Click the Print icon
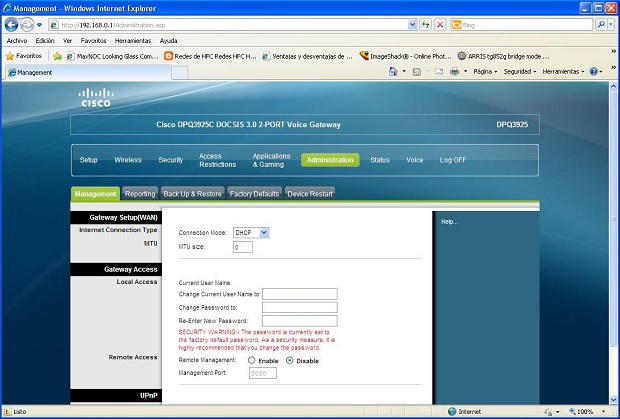The image size is (620, 419). (x=454, y=72)
